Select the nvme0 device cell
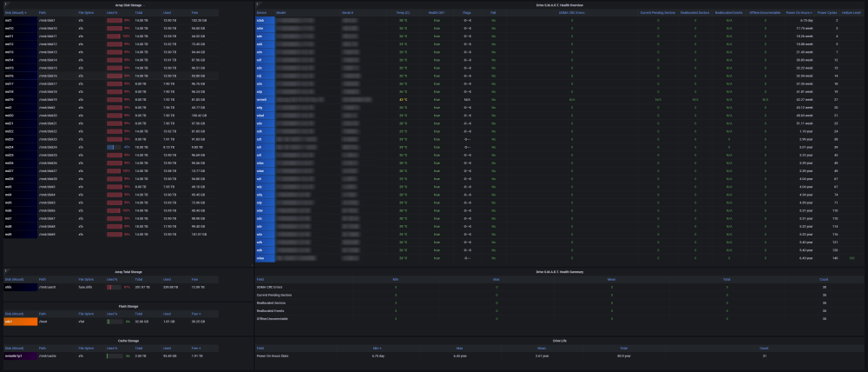 tap(265, 100)
